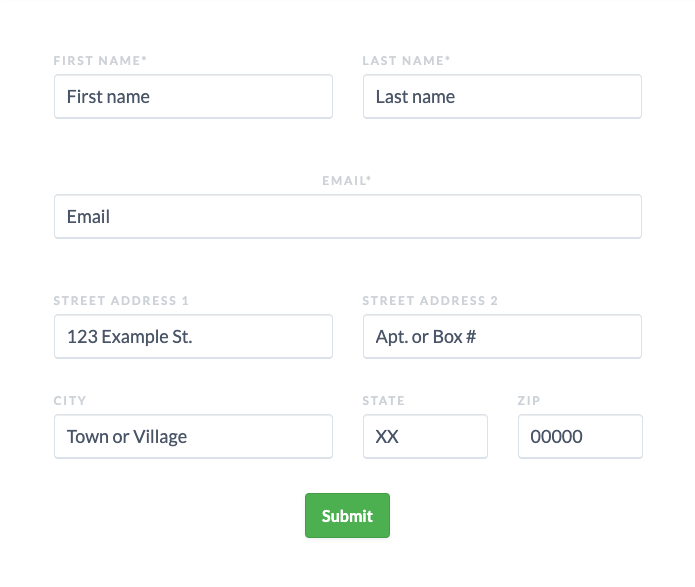Click the First name input field
The width and height of the screenshot is (695, 587).
click(x=193, y=97)
